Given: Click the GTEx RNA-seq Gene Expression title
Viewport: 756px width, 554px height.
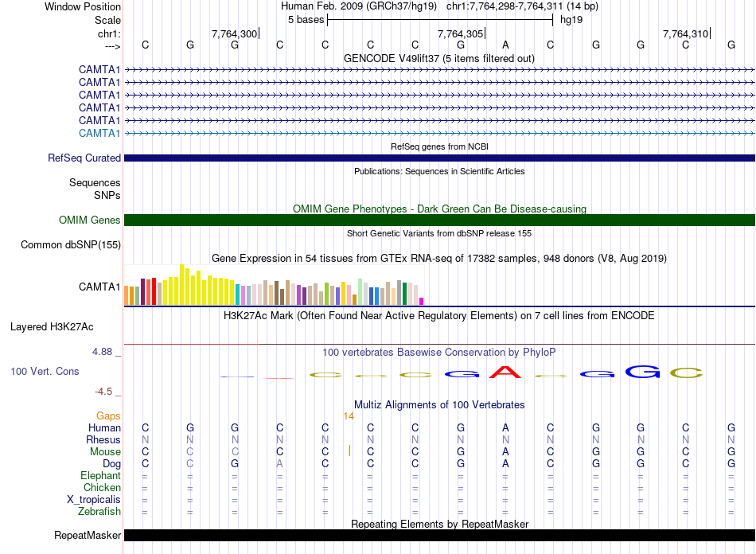Looking at the screenshot, I should [439, 259].
